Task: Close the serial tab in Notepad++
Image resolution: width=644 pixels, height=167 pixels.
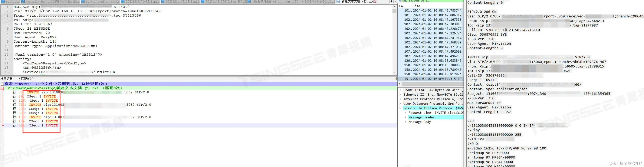Action: [x=18, y=1]
